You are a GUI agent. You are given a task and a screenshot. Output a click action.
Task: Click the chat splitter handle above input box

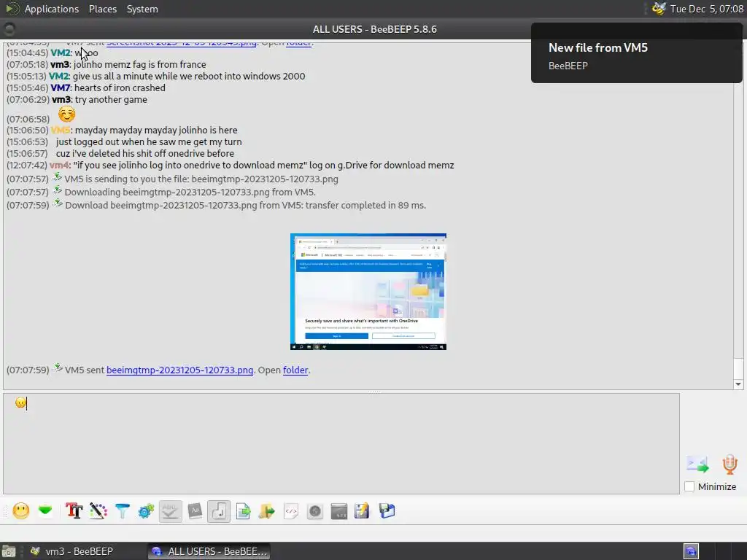pos(373,392)
